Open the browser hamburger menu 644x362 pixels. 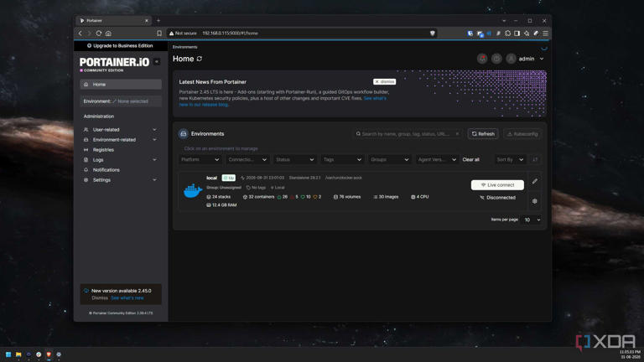545,34
